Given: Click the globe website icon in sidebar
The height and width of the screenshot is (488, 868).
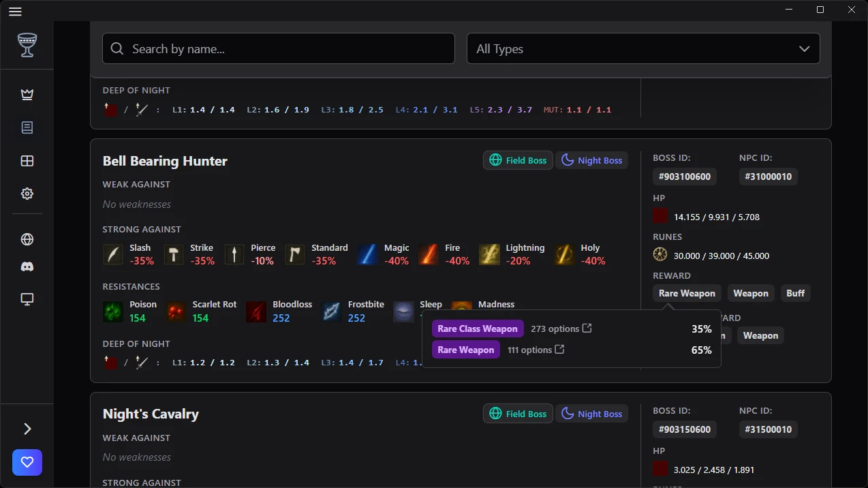Looking at the screenshot, I should pyautogui.click(x=27, y=239).
